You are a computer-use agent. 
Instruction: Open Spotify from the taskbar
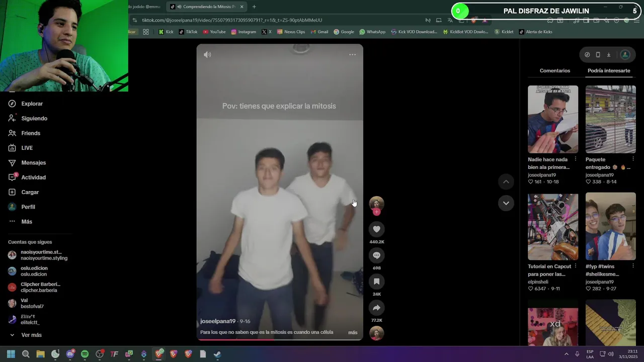[x=85, y=354]
